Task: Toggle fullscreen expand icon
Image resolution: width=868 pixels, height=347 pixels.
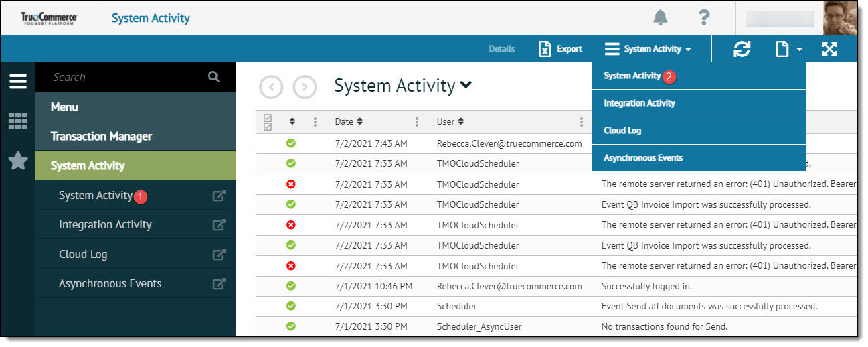Action: (829, 49)
